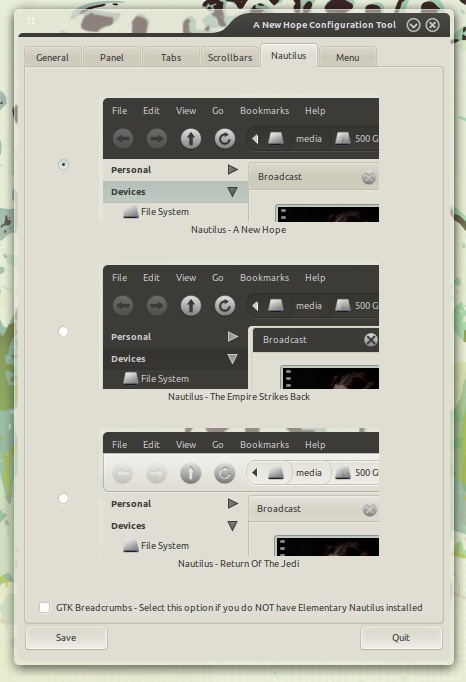Enable the GTK Breadcrumbs checkbox
Image resolution: width=466 pixels, height=682 pixels.
[44, 607]
